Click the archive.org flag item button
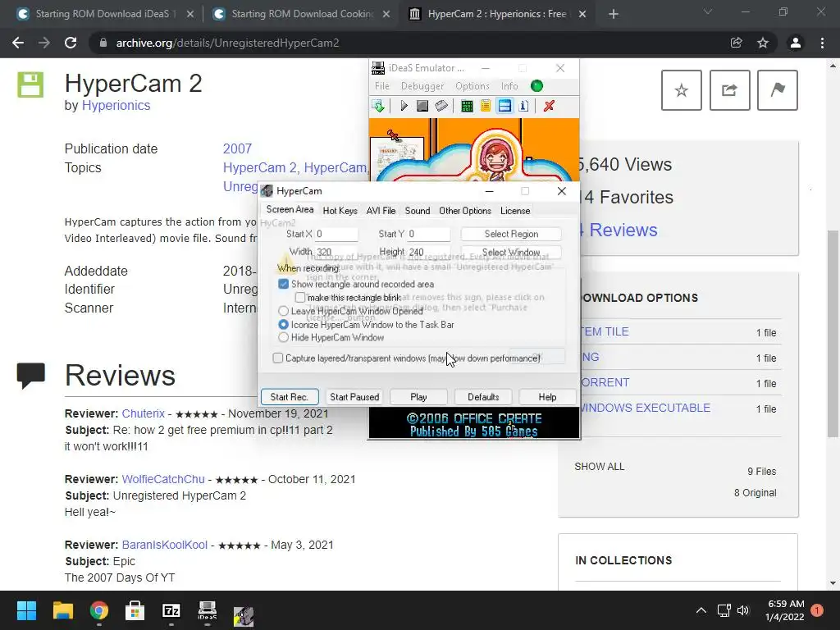The width and height of the screenshot is (840, 630). (778, 90)
